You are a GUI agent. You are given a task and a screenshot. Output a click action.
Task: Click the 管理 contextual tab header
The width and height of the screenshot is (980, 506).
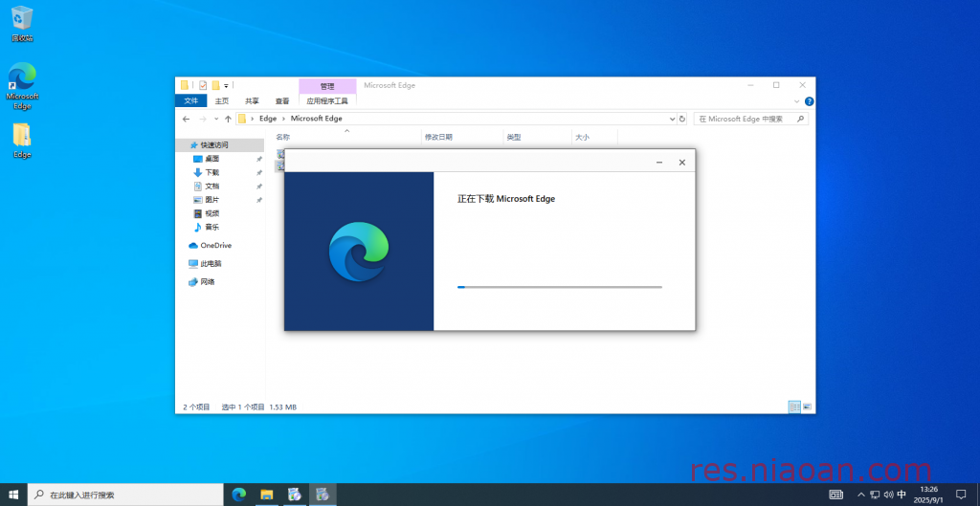[327, 86]
